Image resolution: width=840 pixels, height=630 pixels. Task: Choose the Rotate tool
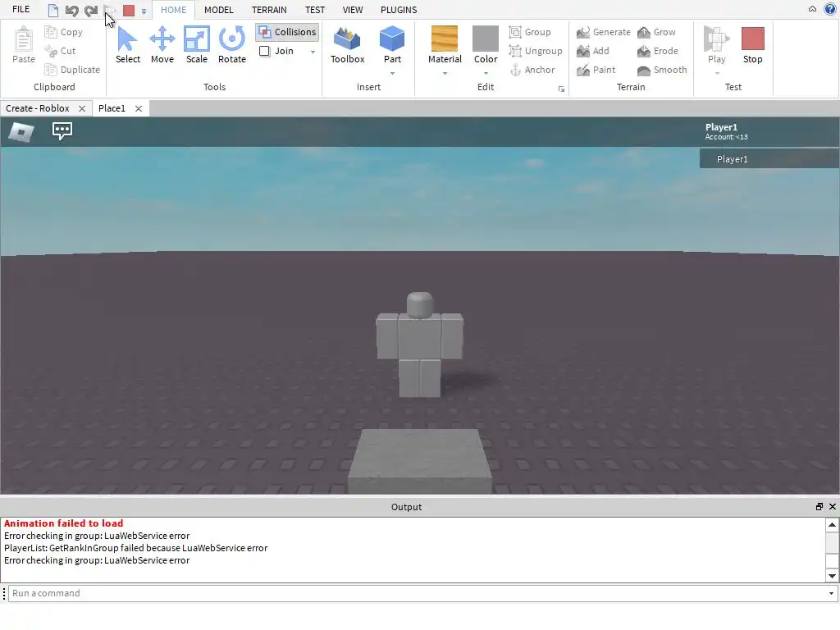click(232, 45)
